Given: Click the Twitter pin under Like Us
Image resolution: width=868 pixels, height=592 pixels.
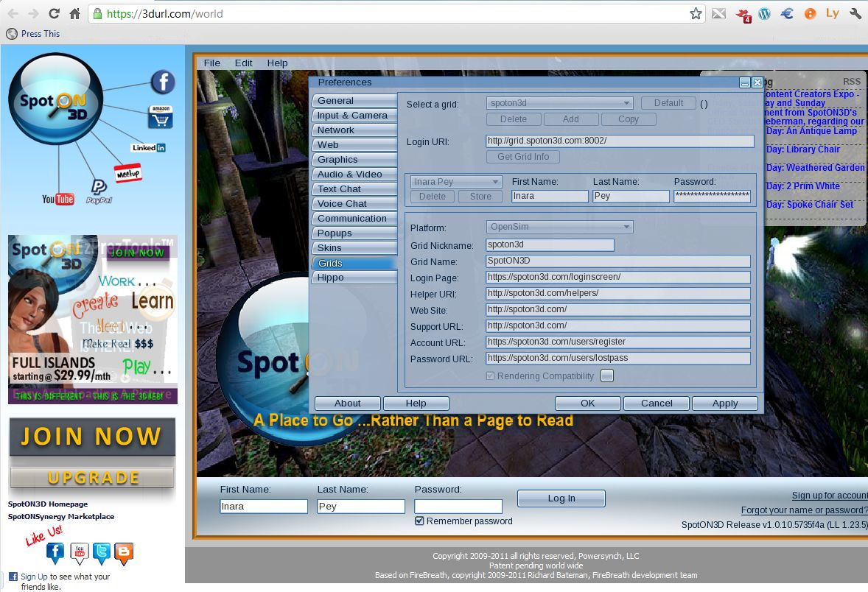Looking at the screenshot, I should coord(102,552).
